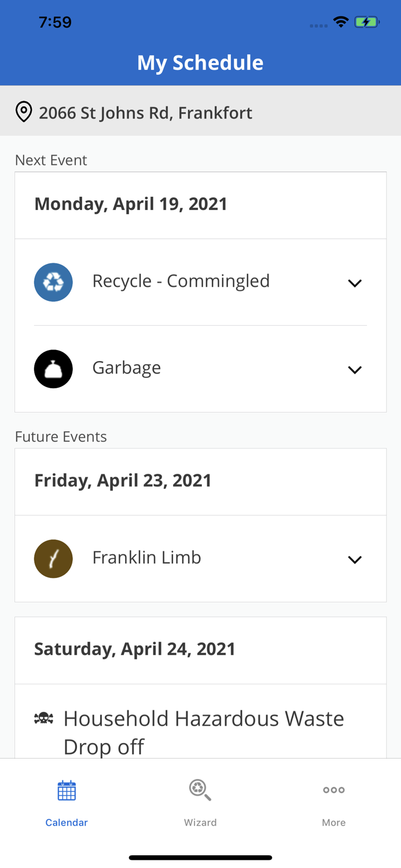The width and height of the screenshot is (401, 868).
Task: Open the Household Hazardous Waste Drop off entry
Action: (204, 731)
